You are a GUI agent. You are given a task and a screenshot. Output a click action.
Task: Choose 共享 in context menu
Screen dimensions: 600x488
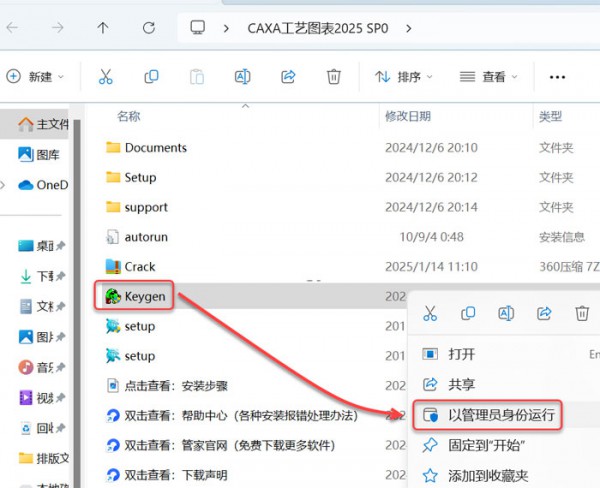[x=504, y=384]
